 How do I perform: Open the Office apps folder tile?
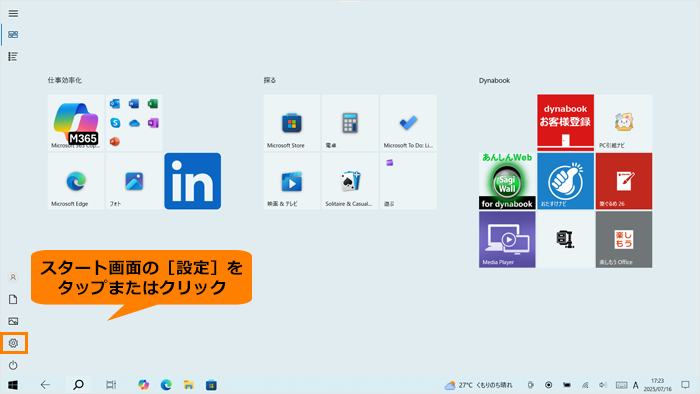point(134,123)
